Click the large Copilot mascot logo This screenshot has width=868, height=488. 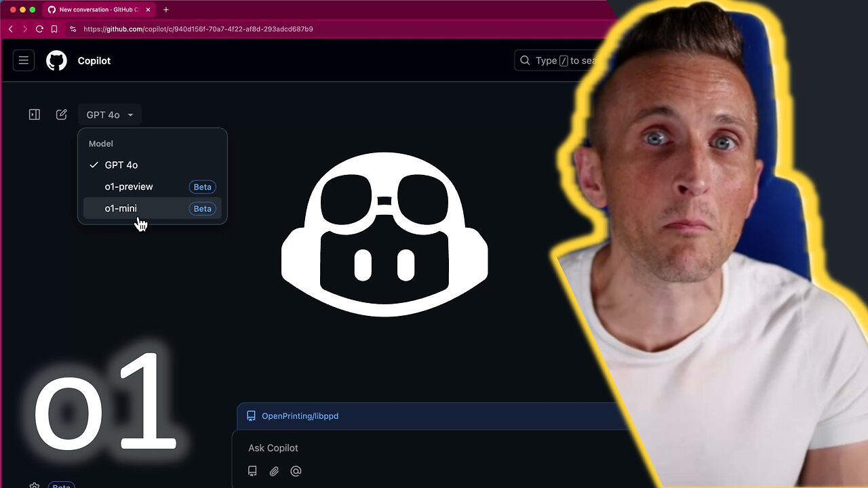tap(384, 235)
